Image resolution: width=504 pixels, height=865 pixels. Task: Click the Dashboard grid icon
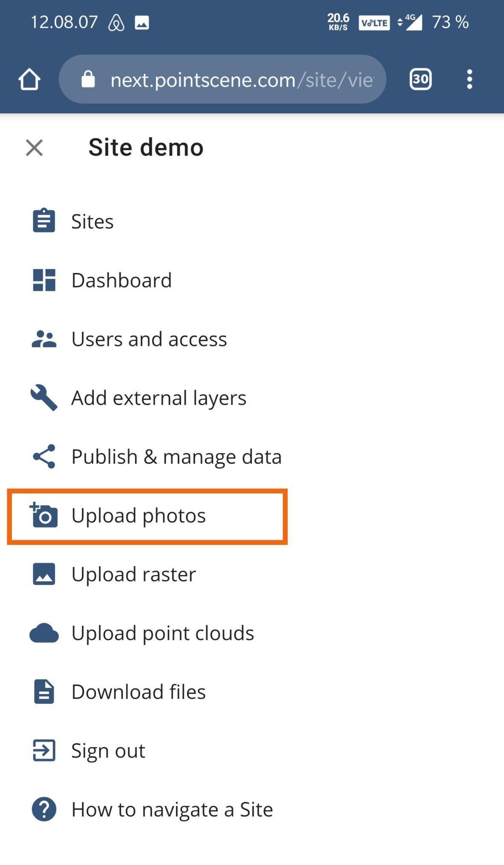tap(44, 280)
